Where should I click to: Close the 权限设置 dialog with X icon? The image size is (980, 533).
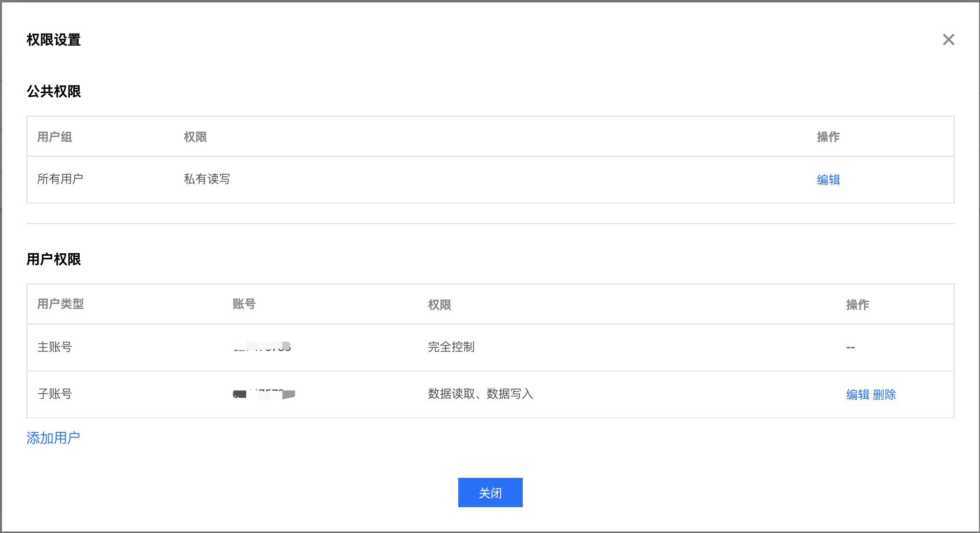pos(948,40)
